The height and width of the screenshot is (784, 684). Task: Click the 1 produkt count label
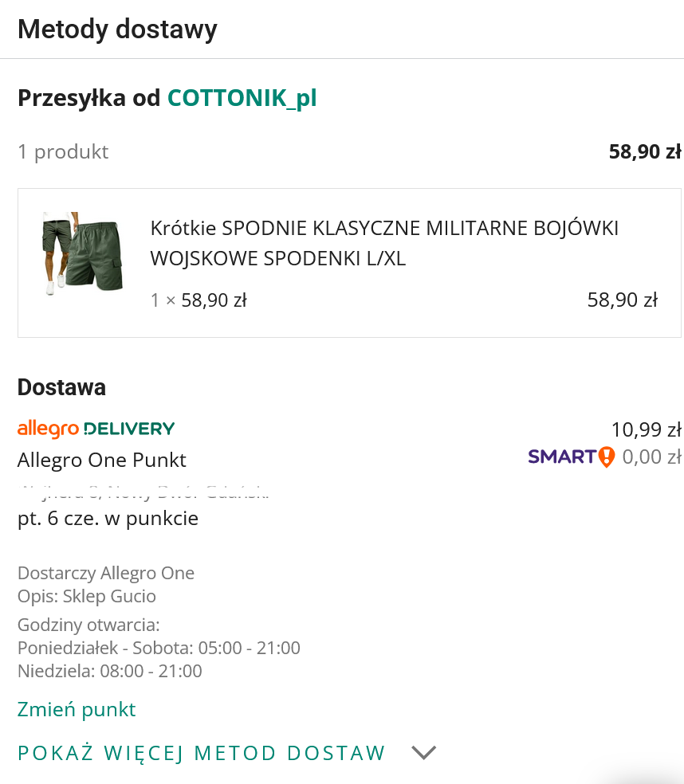[x=63, y=151]
